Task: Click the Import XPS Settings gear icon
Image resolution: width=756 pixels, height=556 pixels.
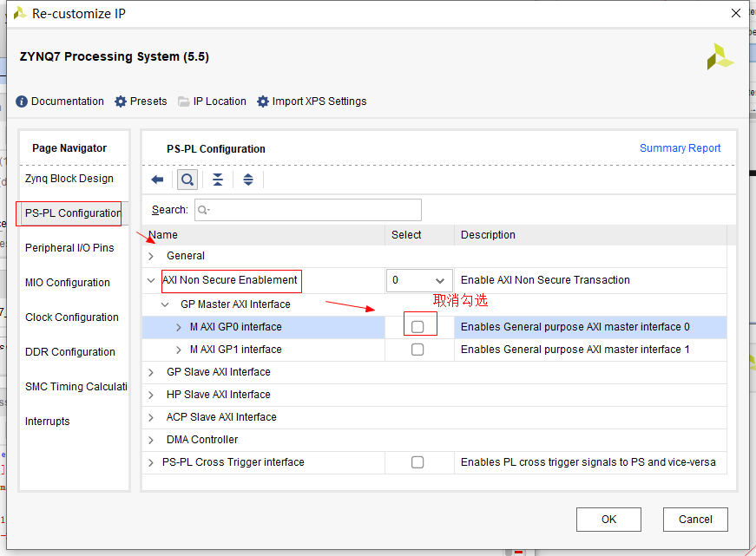Action: 262,101
